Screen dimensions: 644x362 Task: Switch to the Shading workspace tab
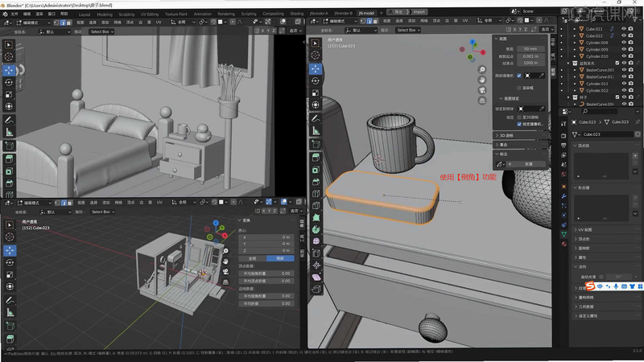click(x=296, y=14)
